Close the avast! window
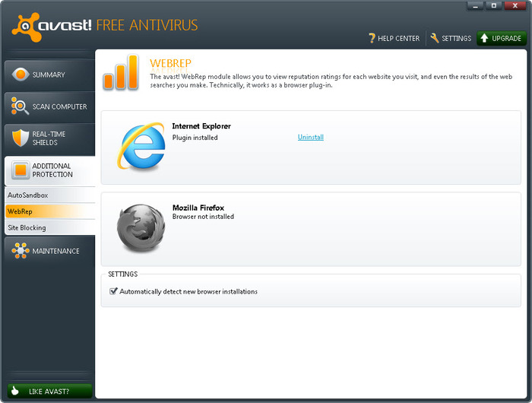Image resolution: width=532 pixels, height=403 pixels. (515, 6)
